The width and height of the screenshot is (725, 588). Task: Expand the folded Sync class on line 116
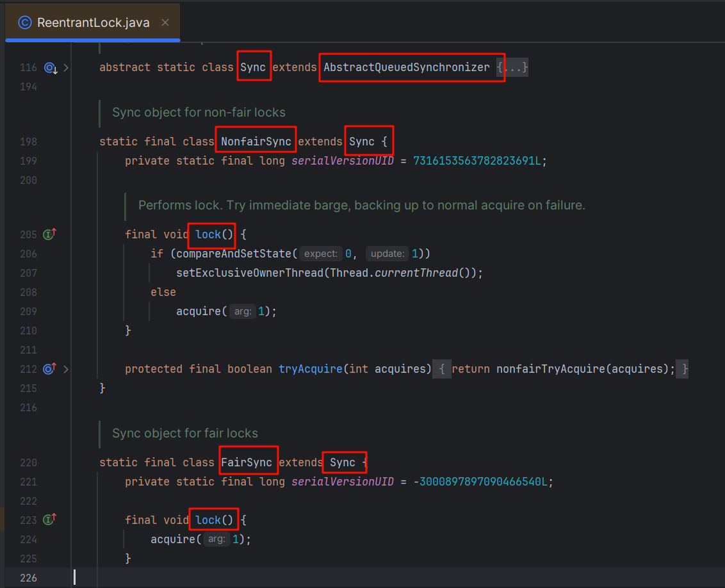coord(66,68)
